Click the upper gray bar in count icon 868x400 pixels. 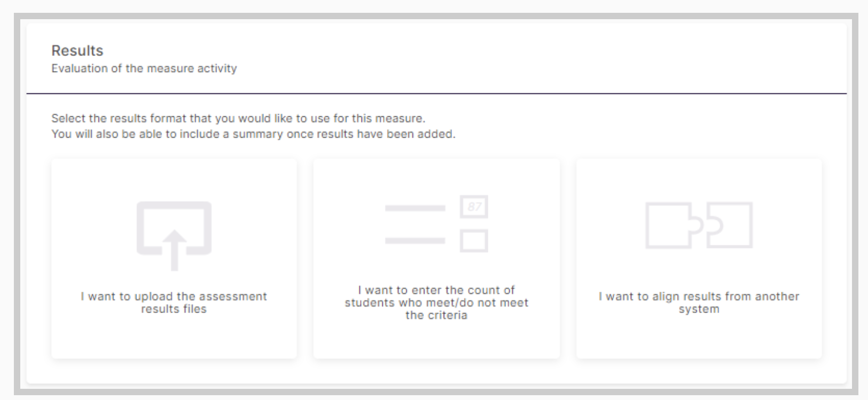(x=415, y=208)
